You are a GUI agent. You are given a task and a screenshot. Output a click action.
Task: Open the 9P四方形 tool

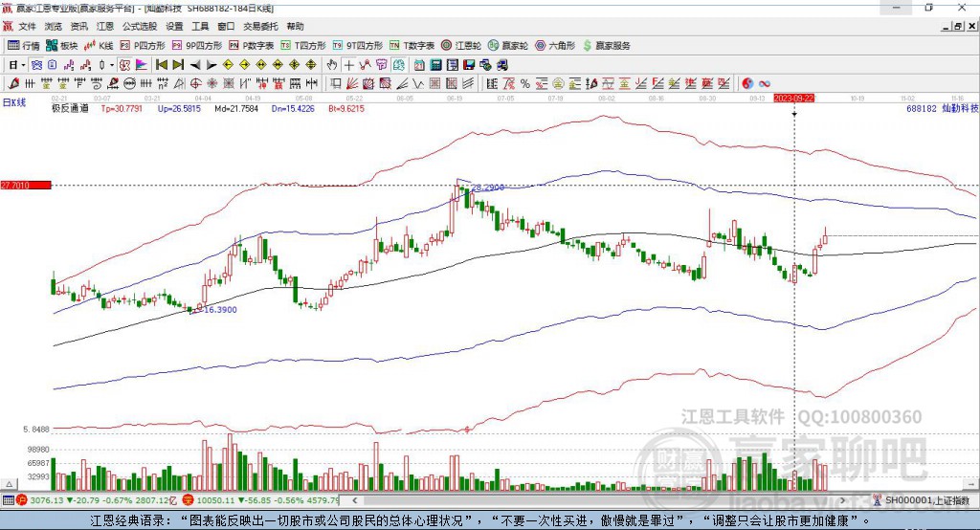click(197, 46)
